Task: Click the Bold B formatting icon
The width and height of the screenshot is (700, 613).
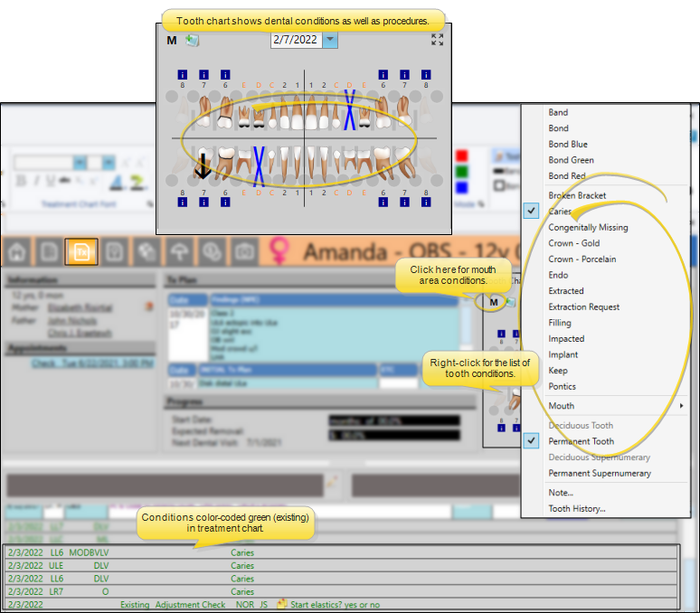Action: click(x=21, y=181)
